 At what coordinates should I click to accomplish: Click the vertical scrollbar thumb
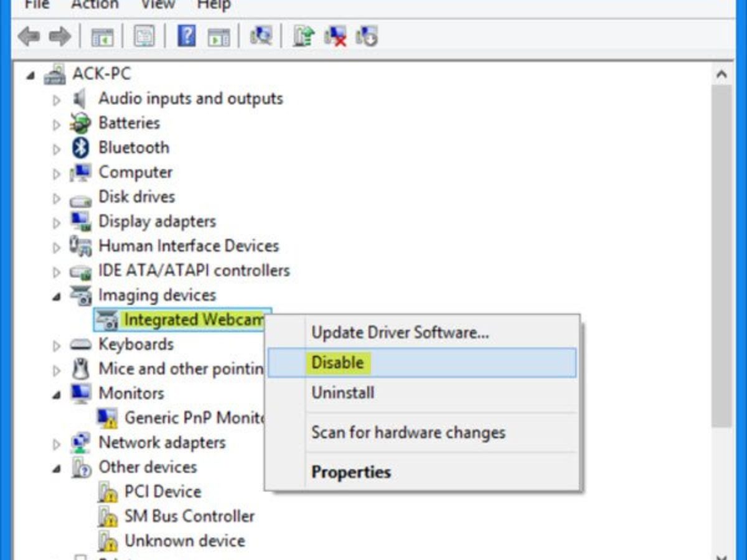[x=721, y=256]
